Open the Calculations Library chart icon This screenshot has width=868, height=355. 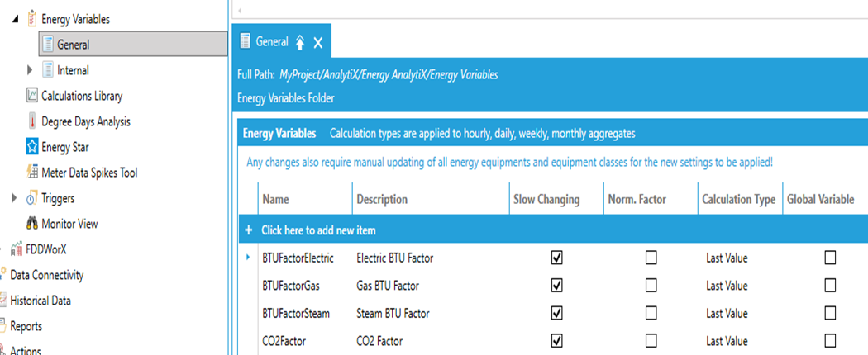click(x=32, y=96)
